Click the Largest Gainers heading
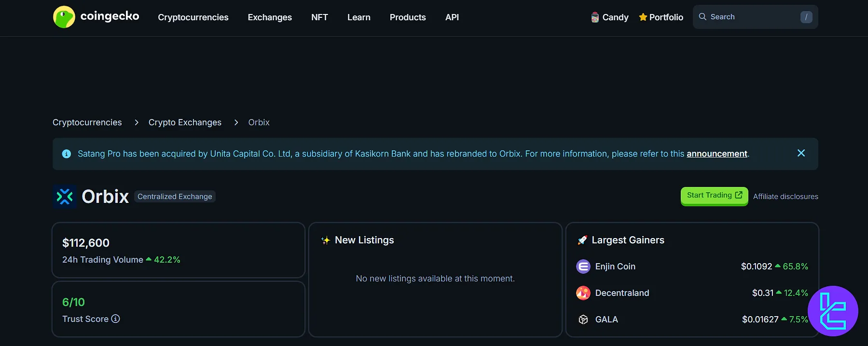Screen dimensions: 868x346 click(x=628, y=240)
